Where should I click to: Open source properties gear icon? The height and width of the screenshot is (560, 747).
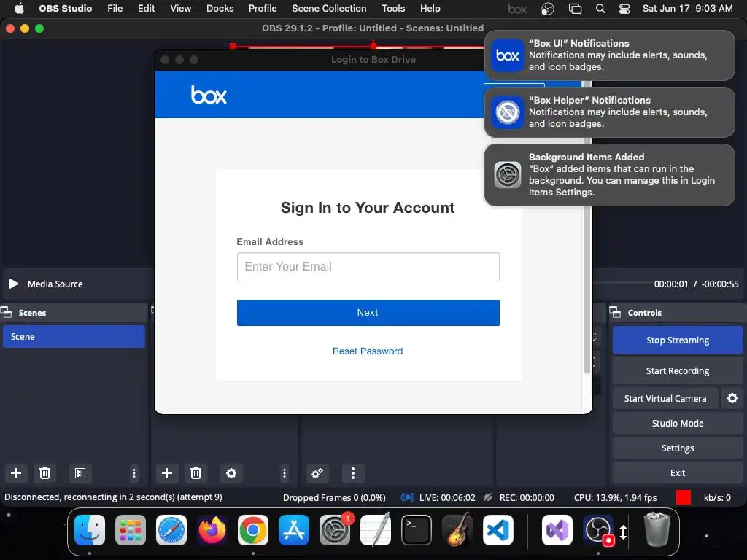tap(231, 472)
